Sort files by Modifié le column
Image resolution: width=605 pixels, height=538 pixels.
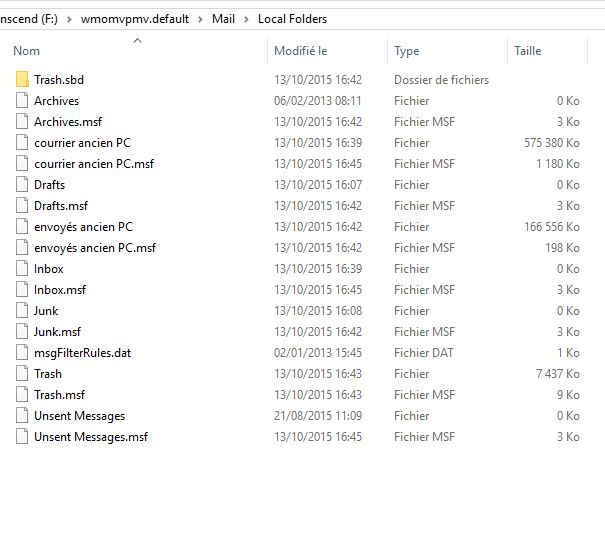(x=301, y=51)
